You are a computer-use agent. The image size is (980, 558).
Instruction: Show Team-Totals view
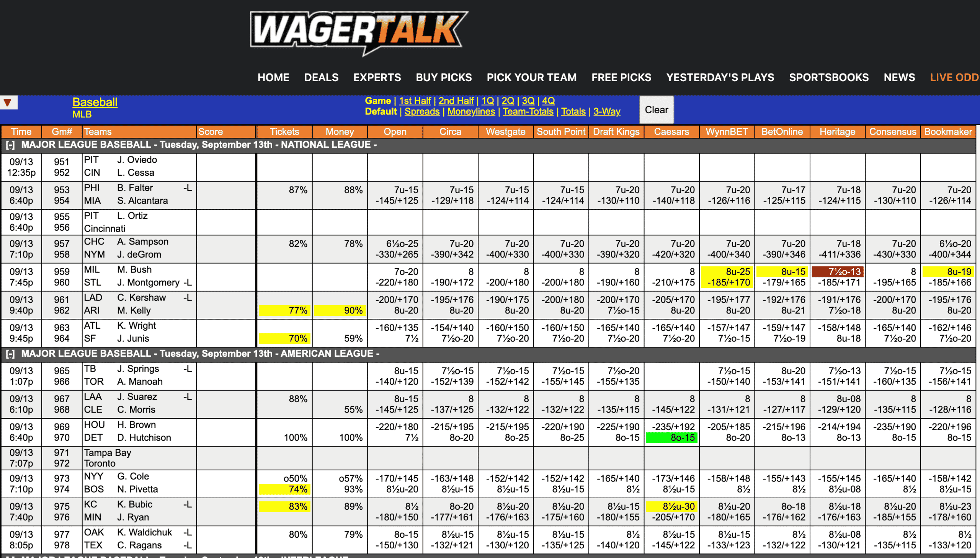pos(528,111)
